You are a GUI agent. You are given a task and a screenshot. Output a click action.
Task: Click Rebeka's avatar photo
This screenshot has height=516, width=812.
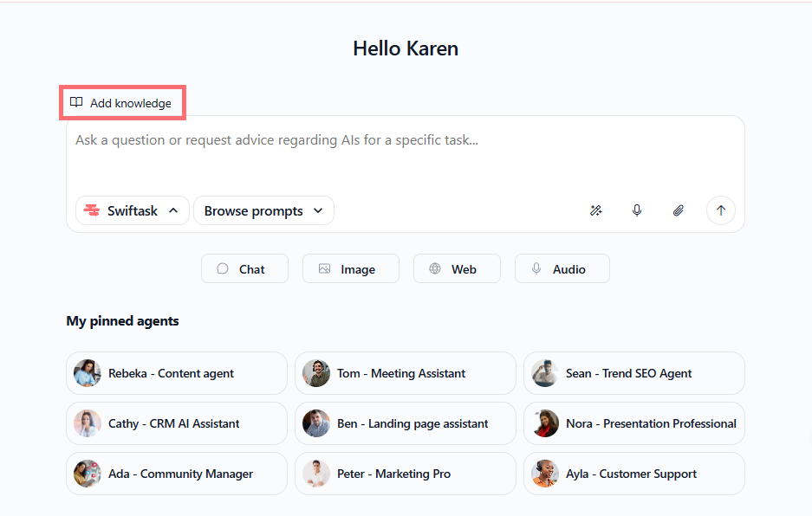88,373
